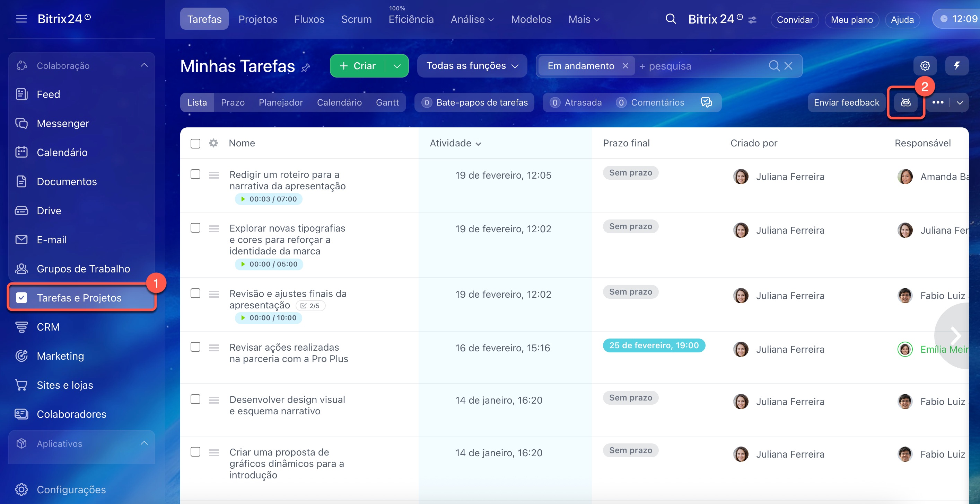Expand Todas as funções dropdown

click(472, 66)
